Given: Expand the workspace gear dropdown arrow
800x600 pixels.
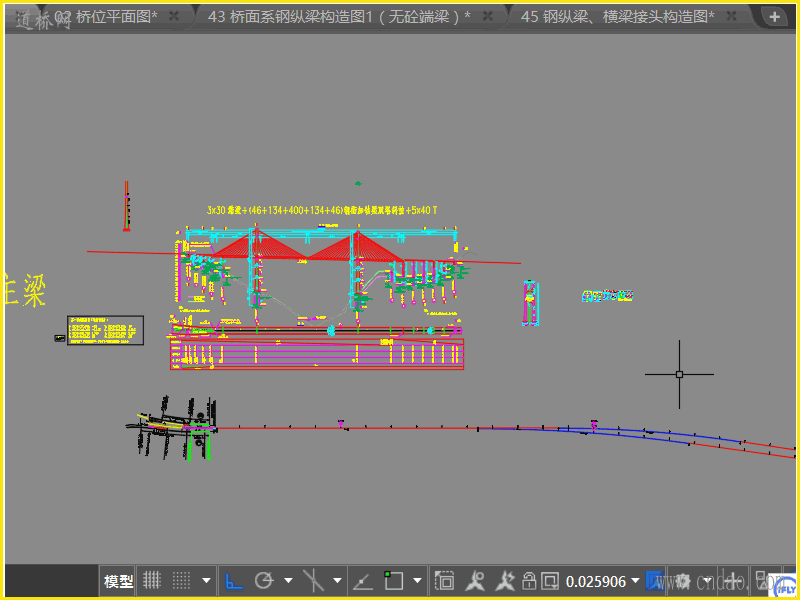Looking at the screenshot, I should pos(707,581).
